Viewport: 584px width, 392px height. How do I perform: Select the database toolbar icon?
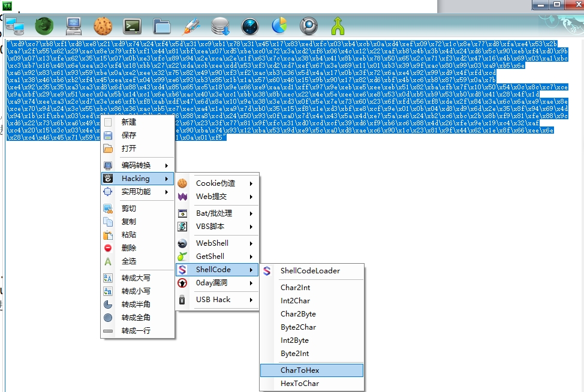[x=221, y=26]
